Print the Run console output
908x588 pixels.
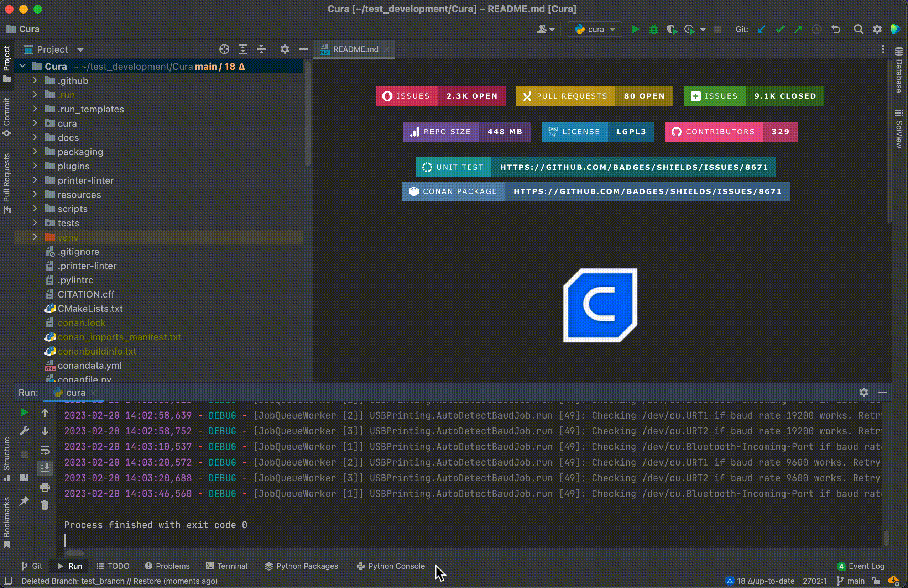click(x=45, y=487)
